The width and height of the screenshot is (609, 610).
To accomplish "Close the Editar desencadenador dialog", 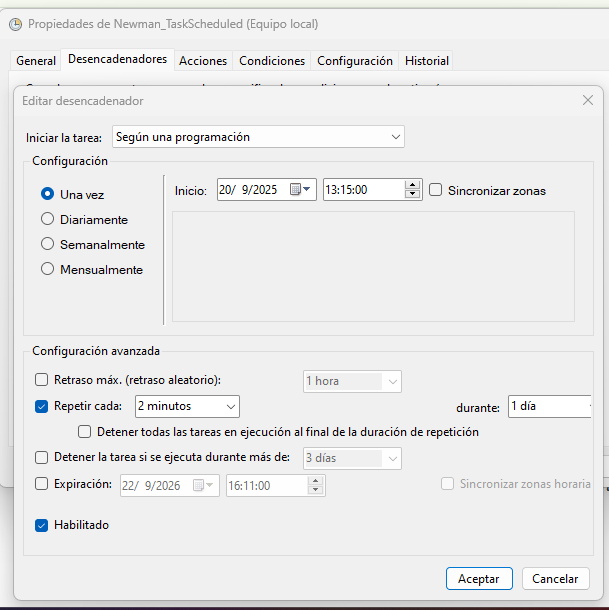I will pos(587,100).
